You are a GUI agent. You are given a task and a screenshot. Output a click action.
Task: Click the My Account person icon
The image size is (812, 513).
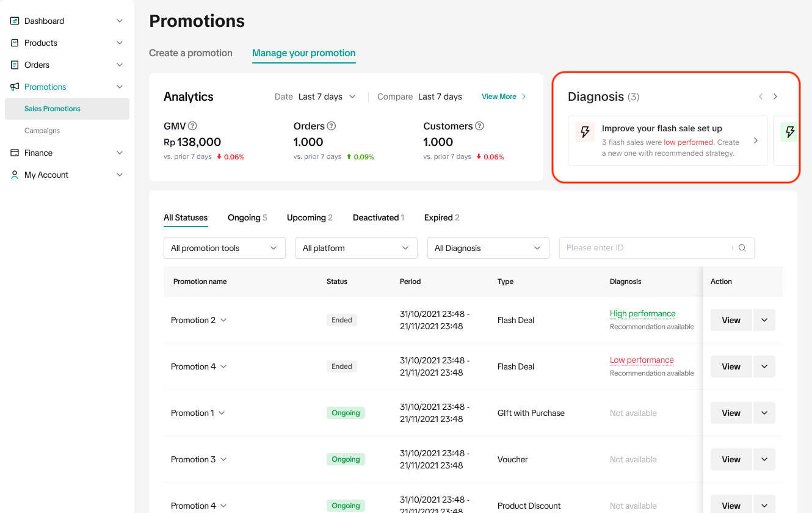[x=15, y=175]
